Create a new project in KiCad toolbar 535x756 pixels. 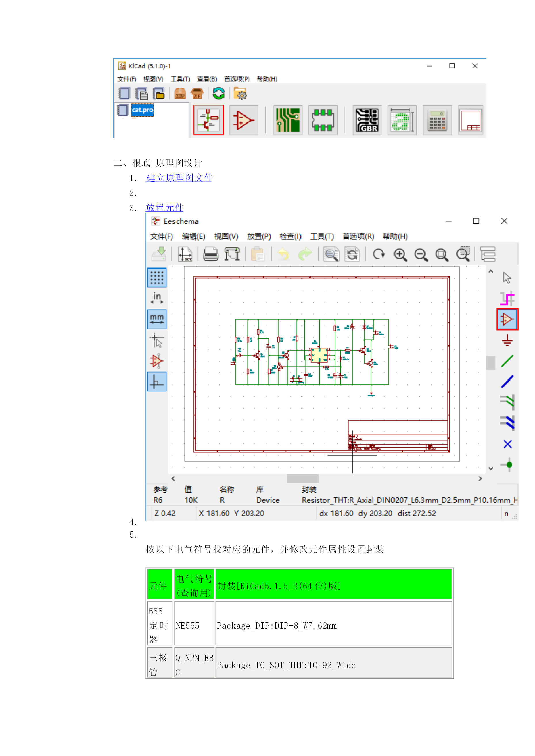click(124, 94)
